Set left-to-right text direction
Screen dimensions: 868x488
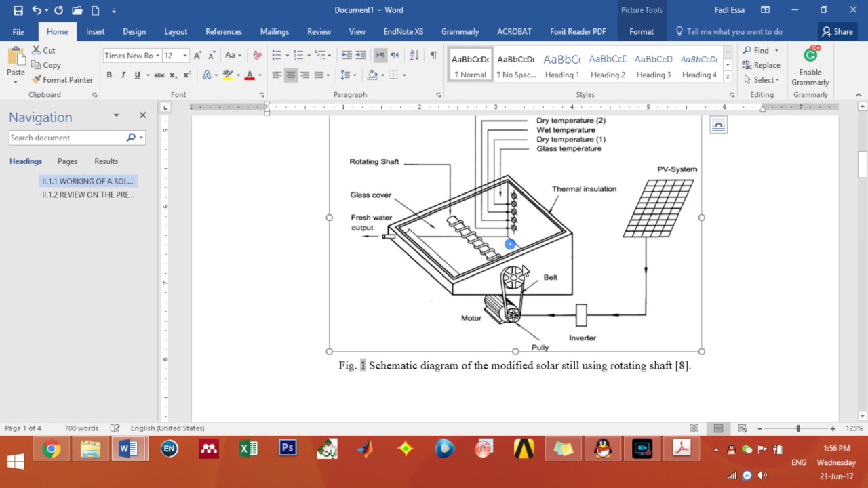(380, 56)
